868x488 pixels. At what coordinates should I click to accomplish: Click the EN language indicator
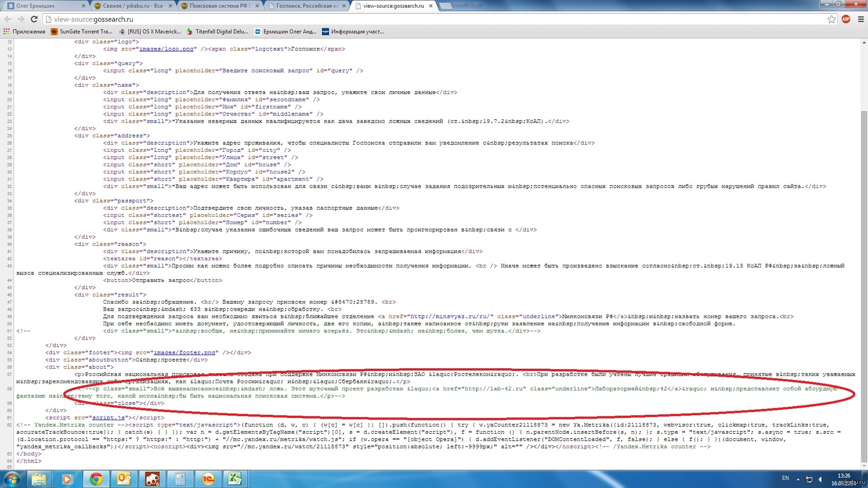pyautogui.click(x=785, y=478)
